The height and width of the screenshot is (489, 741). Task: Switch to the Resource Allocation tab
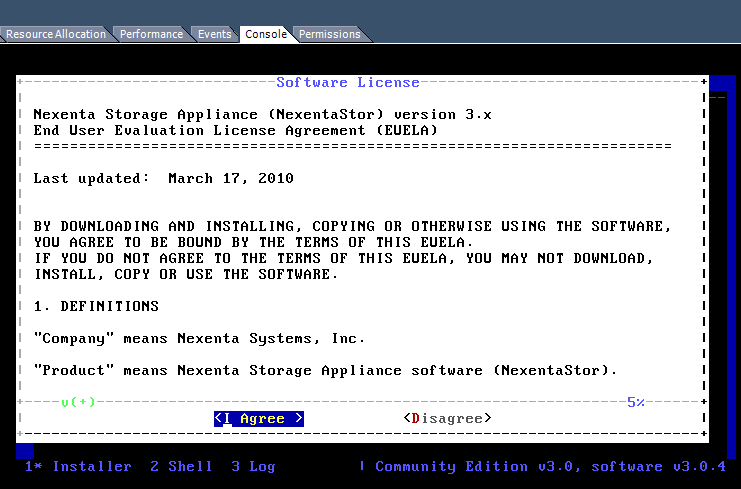coord(56,34)
